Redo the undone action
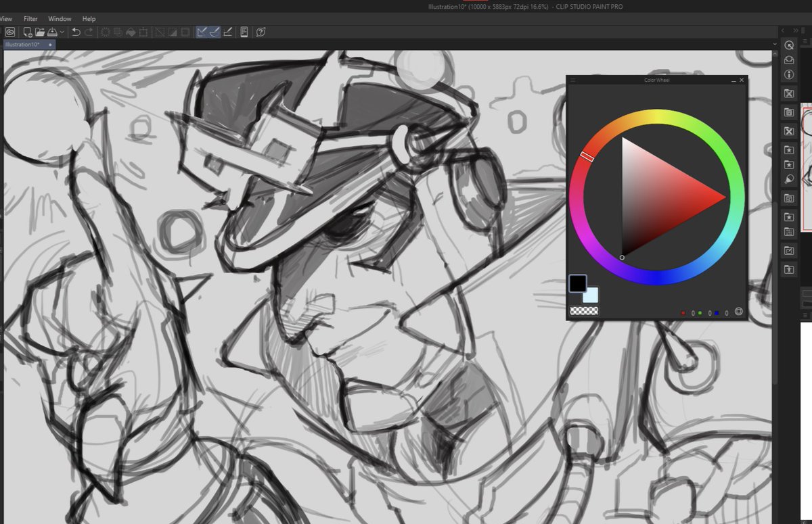The height and width of the screenshot is (524, 812). click(89, 32)
